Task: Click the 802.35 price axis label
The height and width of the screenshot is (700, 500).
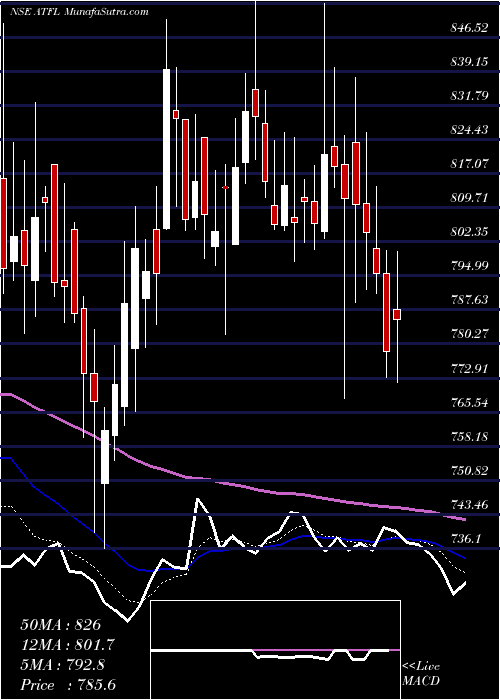Action: click(x=469, y=232)
